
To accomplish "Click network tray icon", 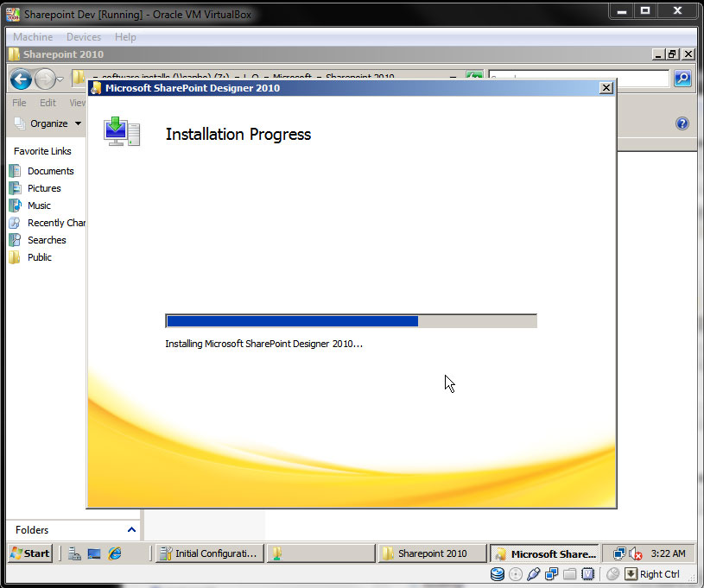I will [x=619, y=553].
